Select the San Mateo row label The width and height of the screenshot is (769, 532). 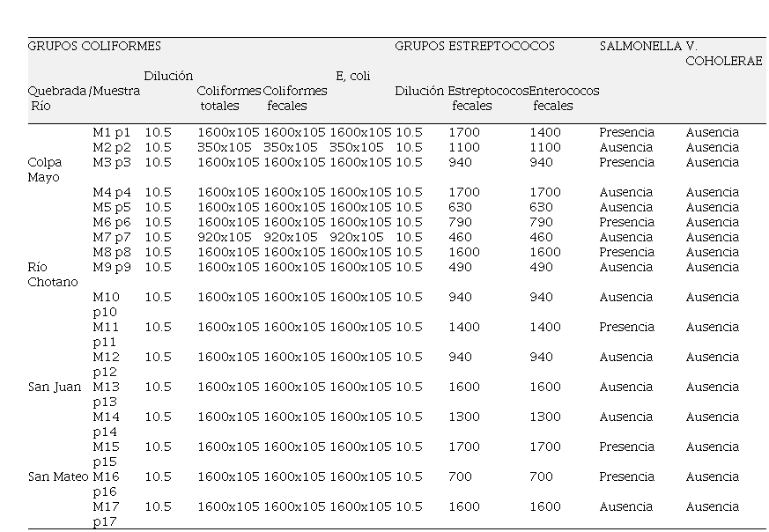point(57,477)
